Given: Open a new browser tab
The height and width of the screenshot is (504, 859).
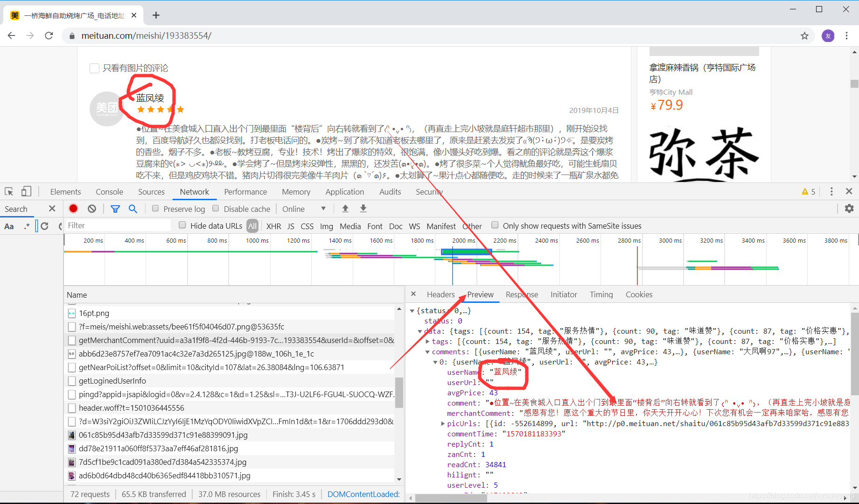Looking at the screenshot, I should 156,15.
